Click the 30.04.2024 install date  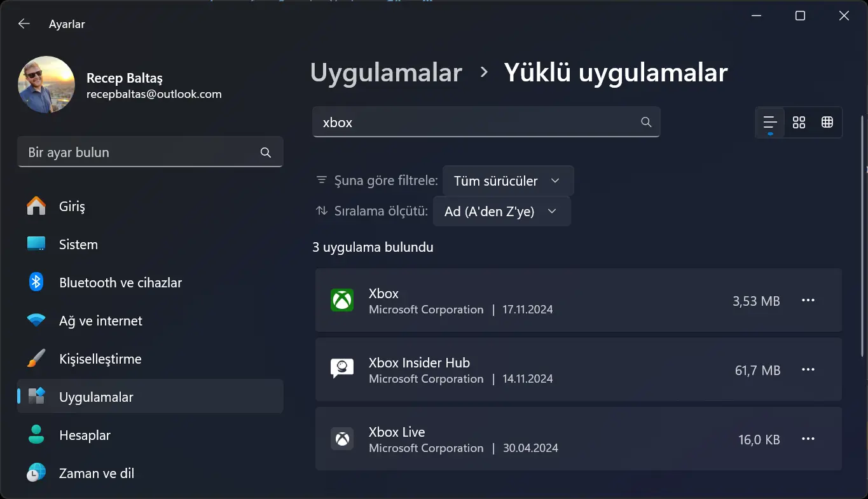pos(530,449)
